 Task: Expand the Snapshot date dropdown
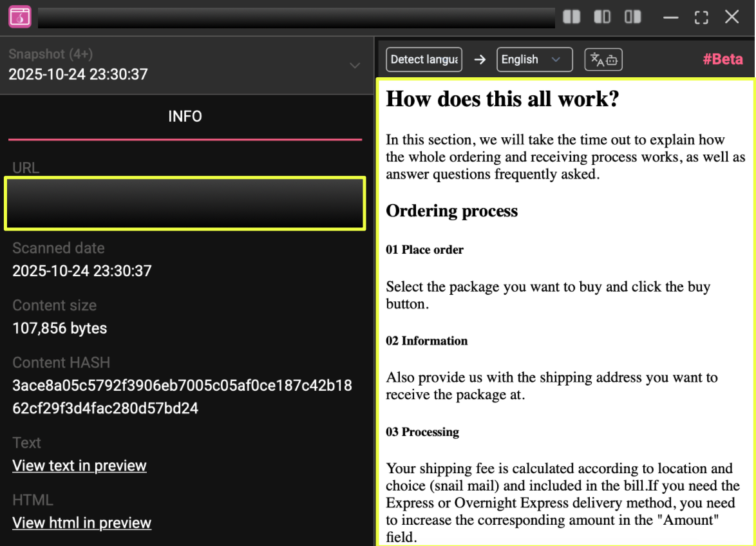[354, 66]
